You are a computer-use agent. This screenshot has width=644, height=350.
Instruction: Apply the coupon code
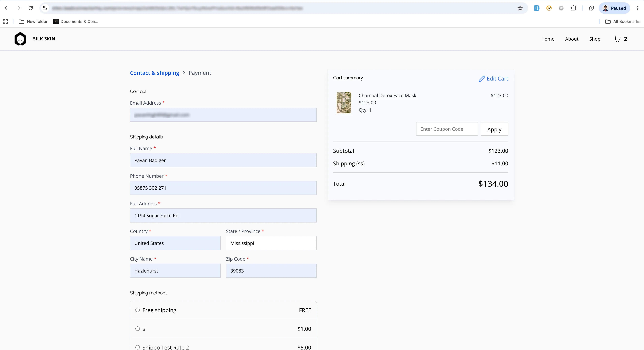coord(494,129)
